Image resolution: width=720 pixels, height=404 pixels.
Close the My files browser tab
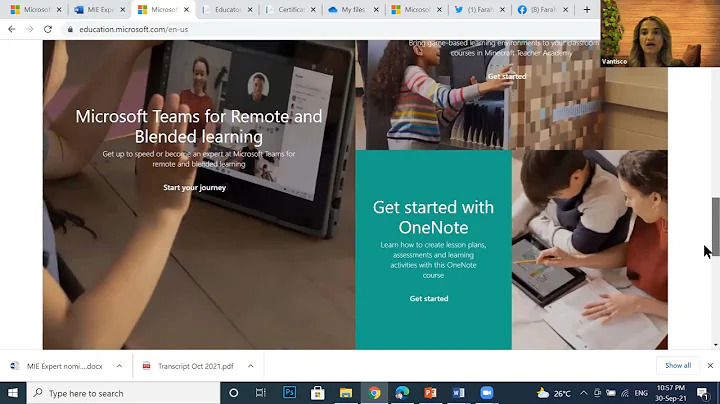point(376,10)
